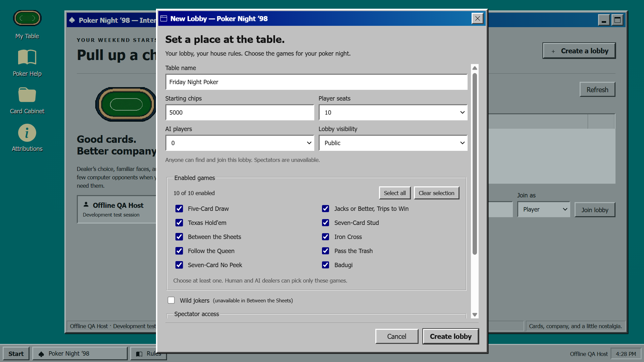Click the dialog vertical scrollbar thumb

[475, 164]
